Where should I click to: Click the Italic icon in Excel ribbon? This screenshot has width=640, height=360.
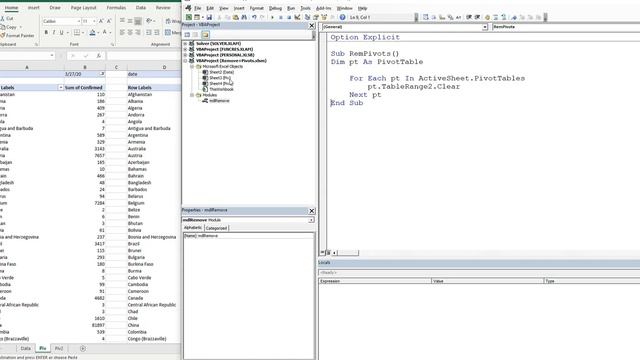click(53, 32)
